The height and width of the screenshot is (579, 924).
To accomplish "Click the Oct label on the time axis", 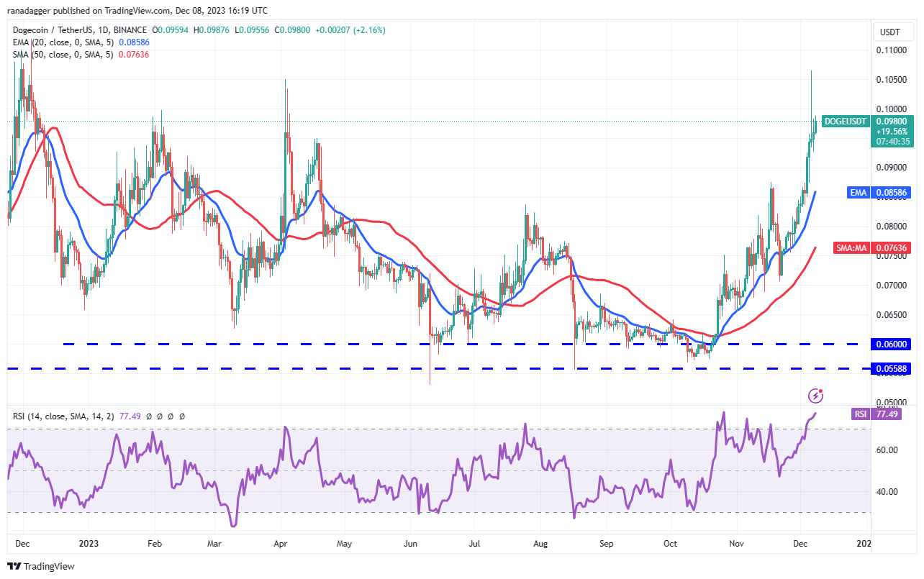I will 671,544.
